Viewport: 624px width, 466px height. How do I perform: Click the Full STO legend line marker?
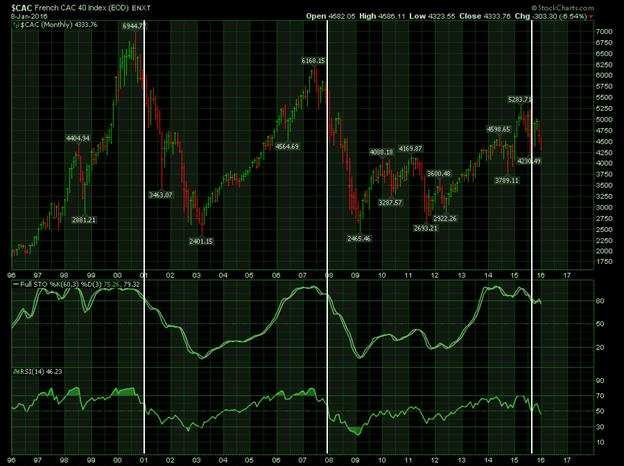click(13, 285)
